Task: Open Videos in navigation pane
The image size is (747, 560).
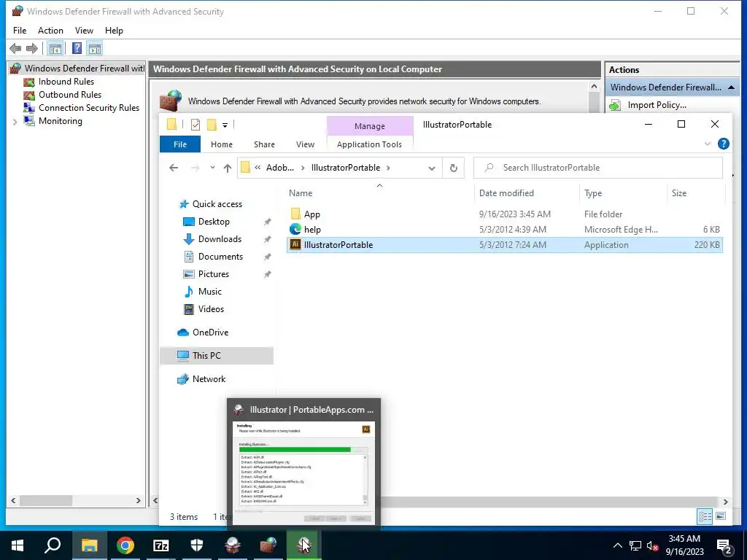Action: [x=211, y=309]
